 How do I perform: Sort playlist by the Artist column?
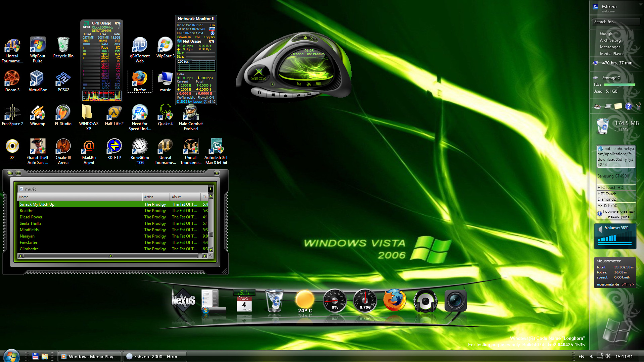(156, 197)
